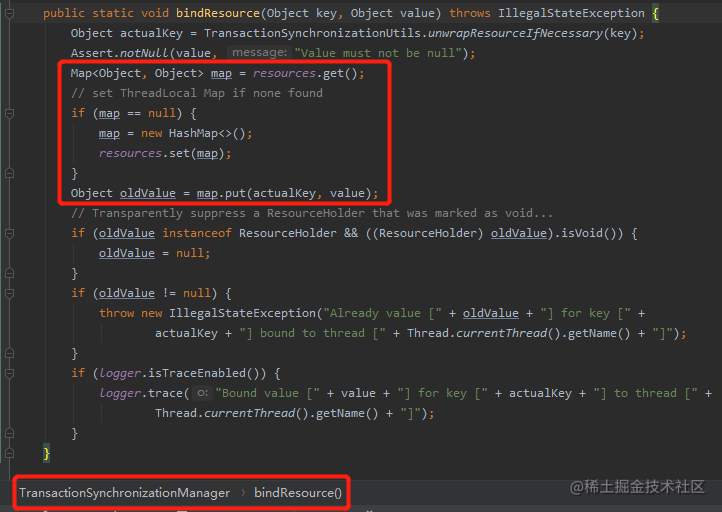Image resolution: width=722 pixels, height=512 pixels.
Task: Click the fold-end marker at the method's closing brace
Action: [x=9, y=454]
